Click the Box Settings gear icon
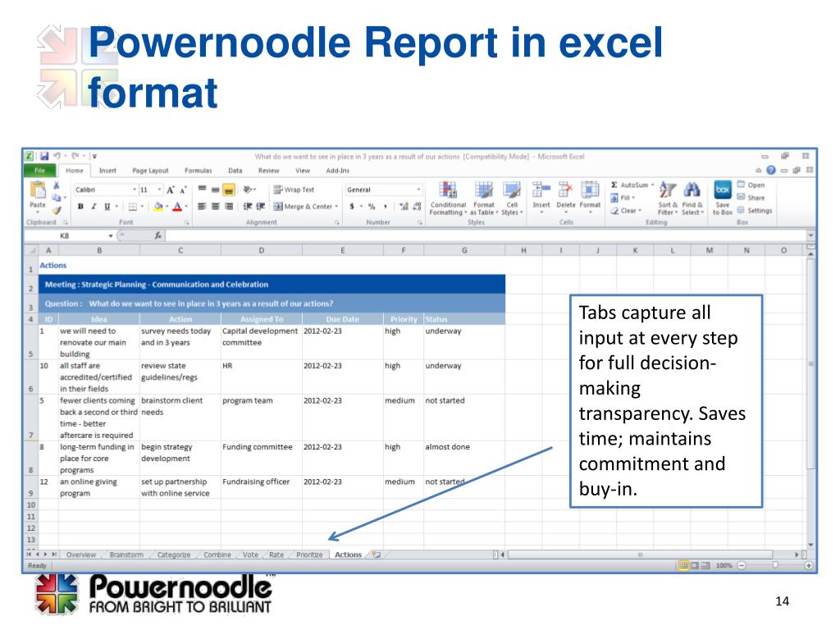 point(741,211)
